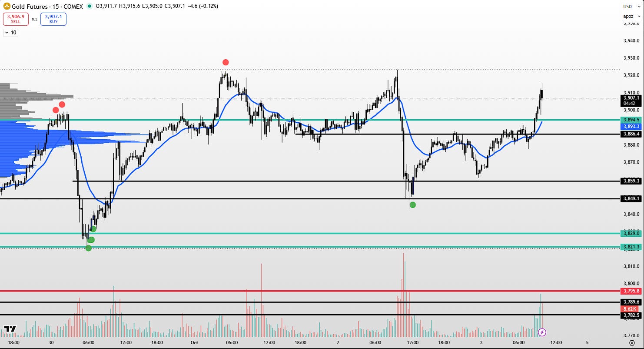Click the 3,880.0 price scale value

click(x=631, y=144)
